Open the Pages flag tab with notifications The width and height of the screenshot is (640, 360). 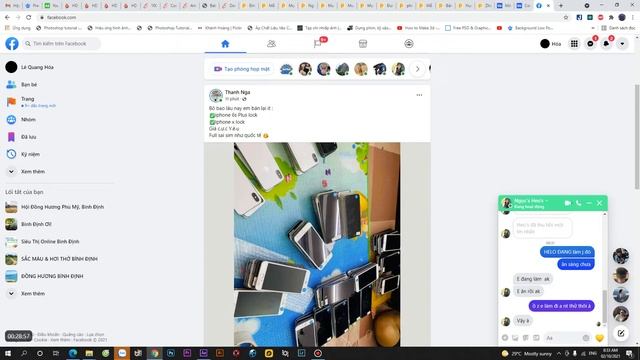tap(318, 44)
